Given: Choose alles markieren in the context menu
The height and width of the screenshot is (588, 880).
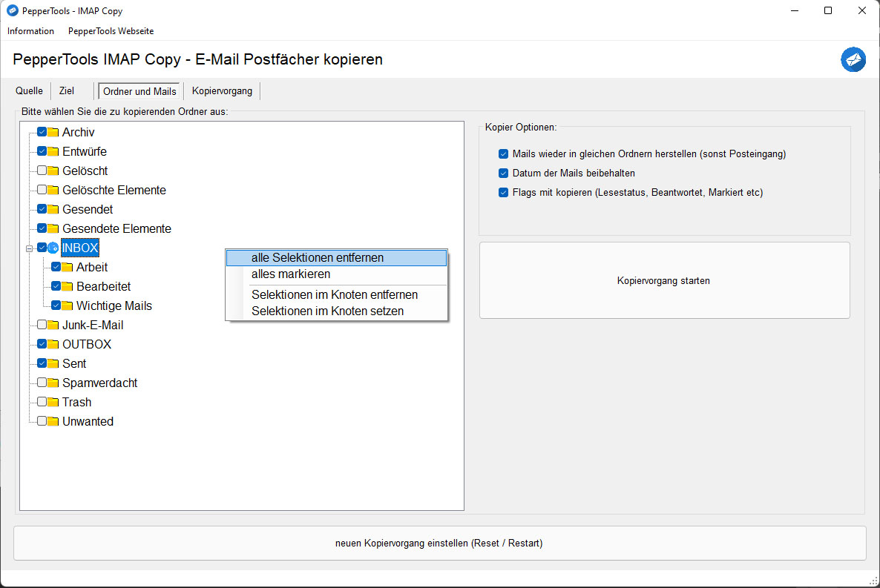Looking at the screenshot, I should (291, 274).
